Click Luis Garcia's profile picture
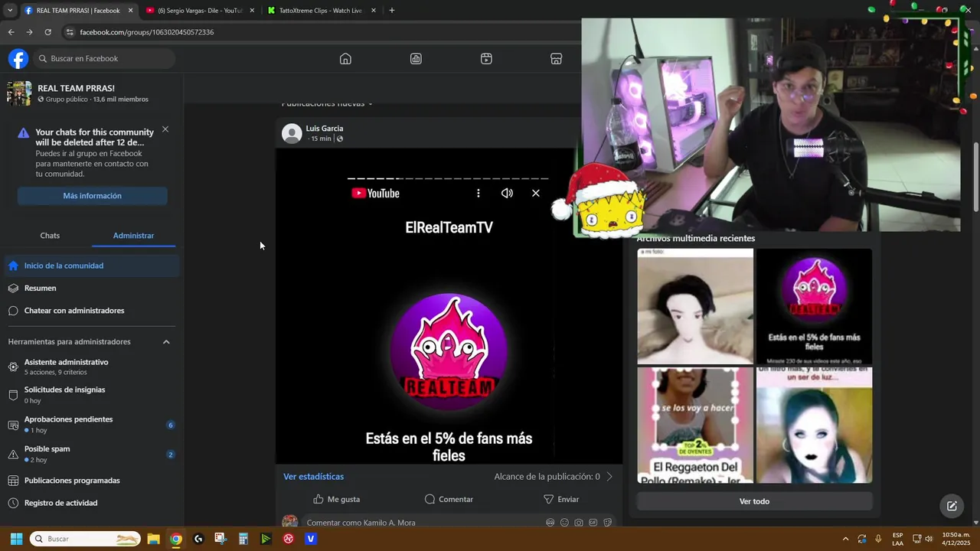Viewport: 980px width, 551px height. tap(292, 134)
